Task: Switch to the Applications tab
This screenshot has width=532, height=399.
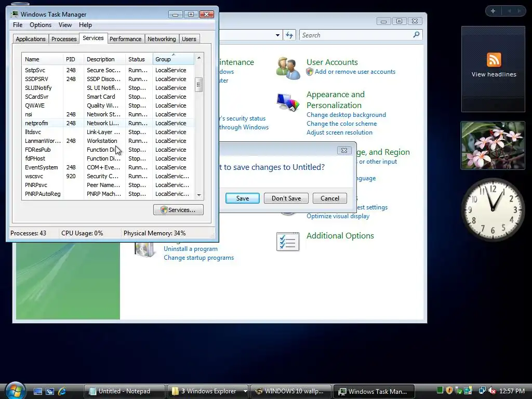Action: pos(31,39)
